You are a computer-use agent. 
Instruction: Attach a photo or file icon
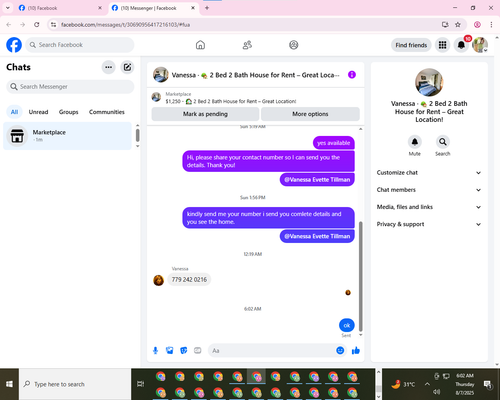[x=170, y=351]
